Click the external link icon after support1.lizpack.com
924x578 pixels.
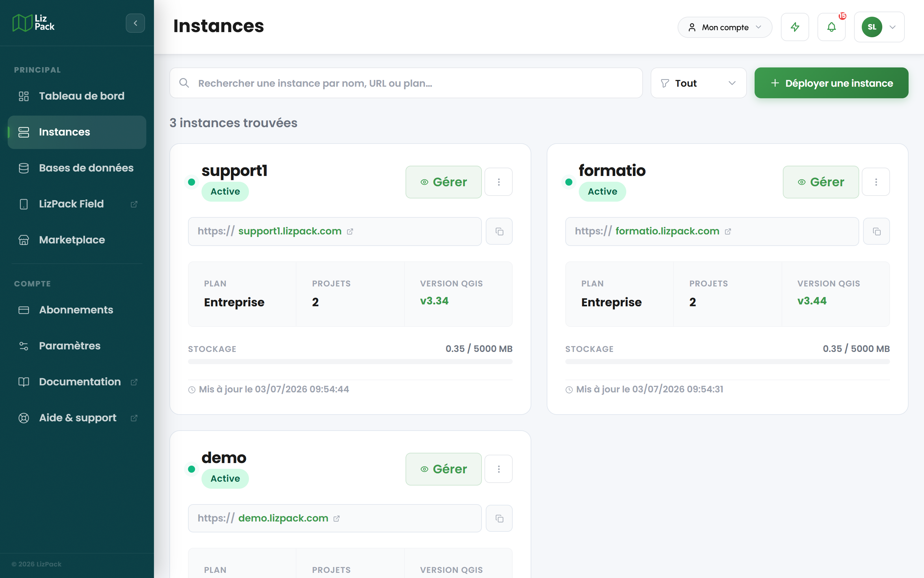pyautogui.click(x=350, y=231)
